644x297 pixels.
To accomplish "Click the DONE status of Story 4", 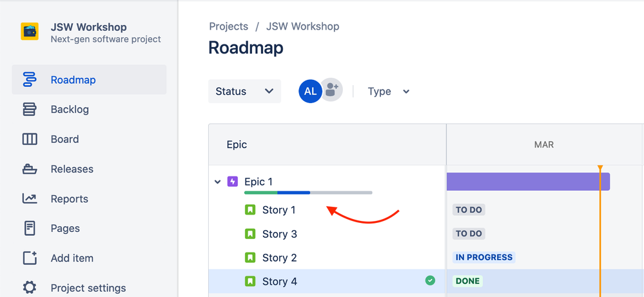I will pyautogui.click(x=467, y=282).
